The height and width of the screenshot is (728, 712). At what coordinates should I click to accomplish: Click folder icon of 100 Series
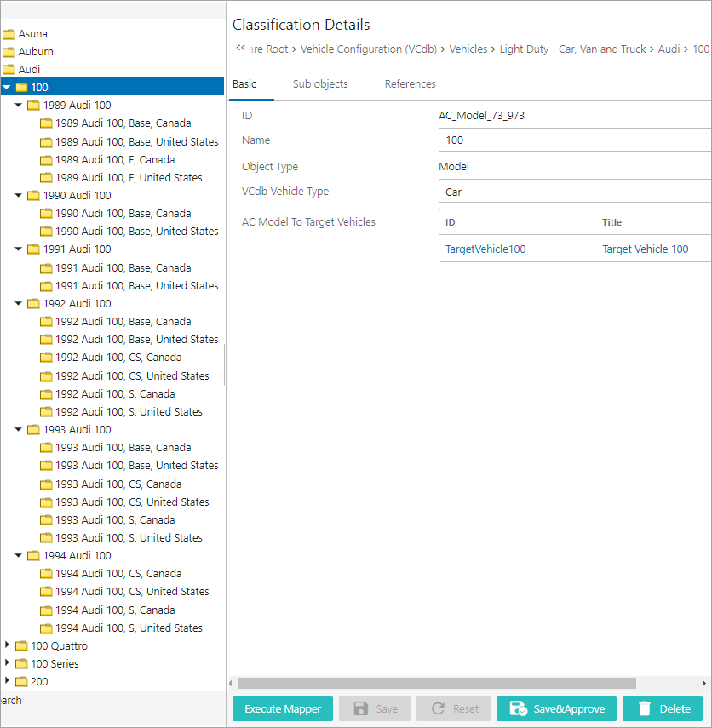pyautogui.click(x=21, y=664)
